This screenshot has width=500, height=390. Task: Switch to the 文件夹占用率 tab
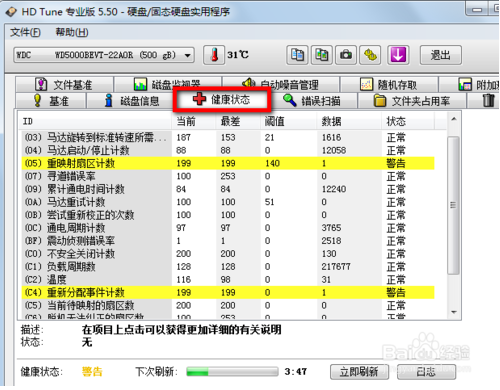coord(412,101)
